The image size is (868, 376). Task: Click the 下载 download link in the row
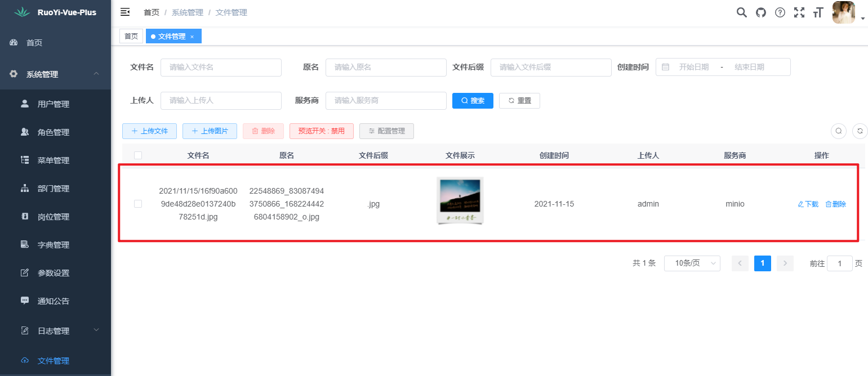pyautogui.click(x=807, y=204)
